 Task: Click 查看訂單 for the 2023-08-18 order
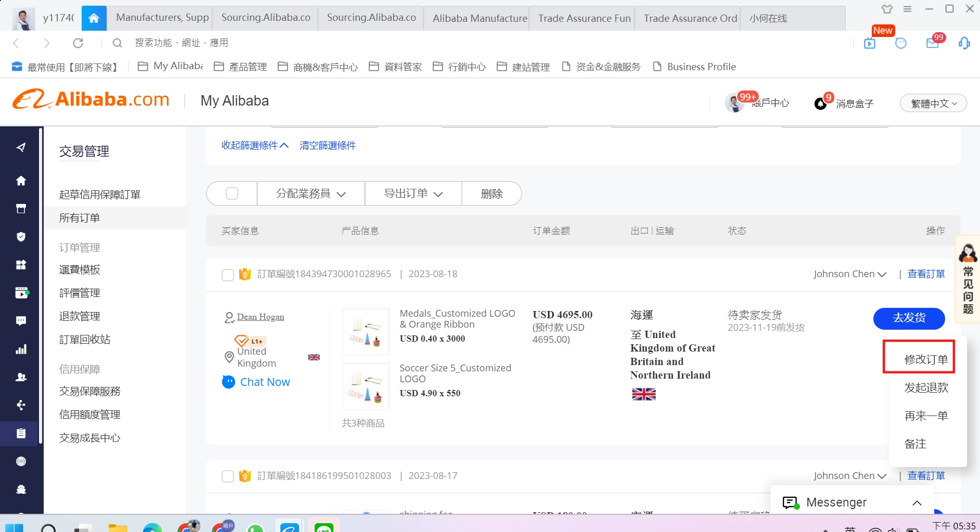[926, 274]
